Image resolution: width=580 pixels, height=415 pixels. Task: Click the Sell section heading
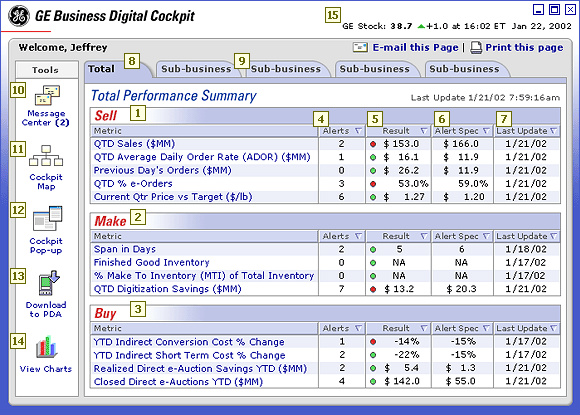(x=106, y=116)
